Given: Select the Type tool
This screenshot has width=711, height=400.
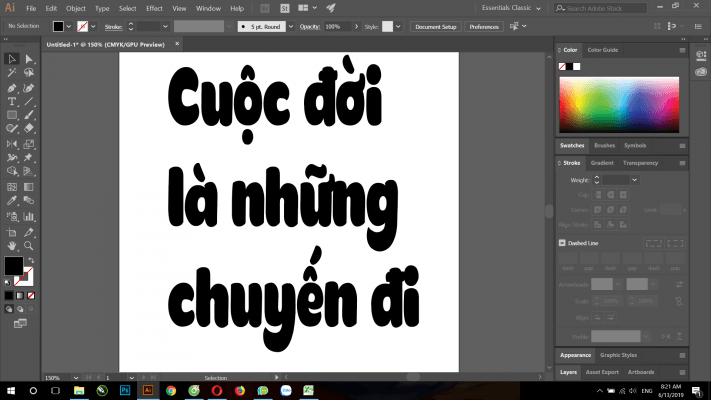Looking at the screenshot, I should 11,101.
